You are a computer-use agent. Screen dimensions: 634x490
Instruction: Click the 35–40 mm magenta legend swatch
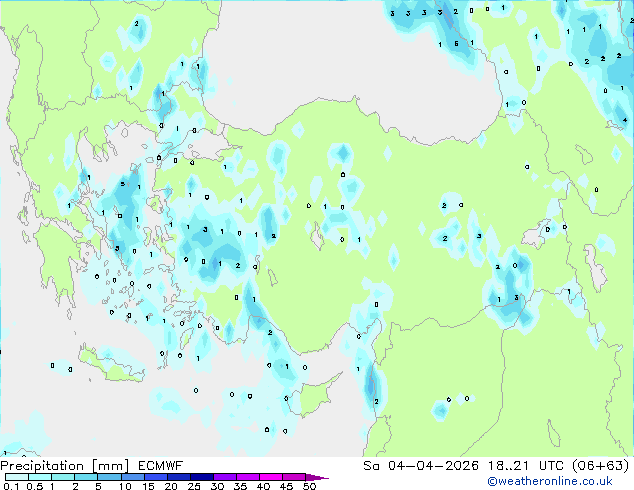pyautogui.click(x=247, y=477)
